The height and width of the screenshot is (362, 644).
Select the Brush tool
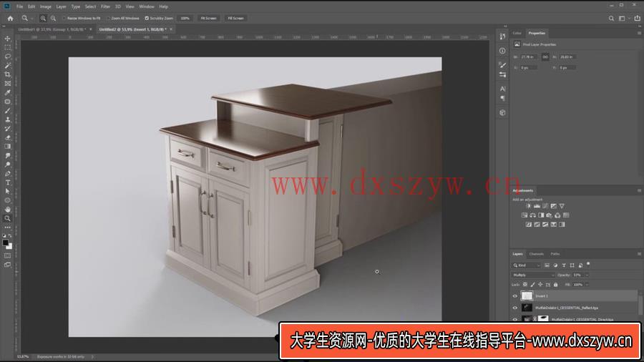point(7,111)
